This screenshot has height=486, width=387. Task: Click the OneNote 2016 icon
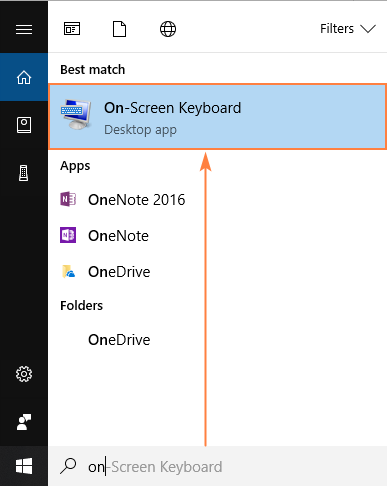(68, 199)
